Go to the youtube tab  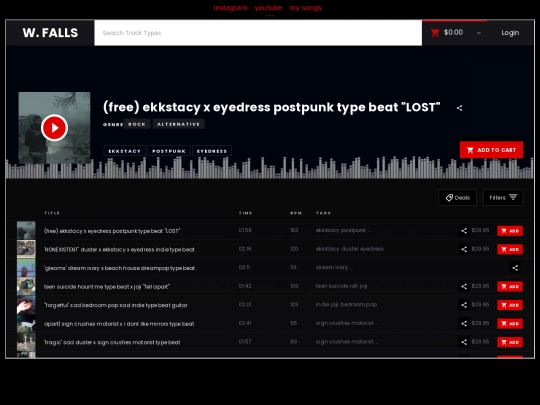268,8
